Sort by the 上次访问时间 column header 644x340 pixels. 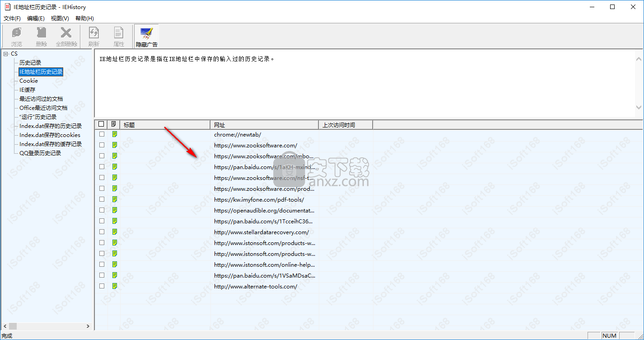click(x=346, y=125)
